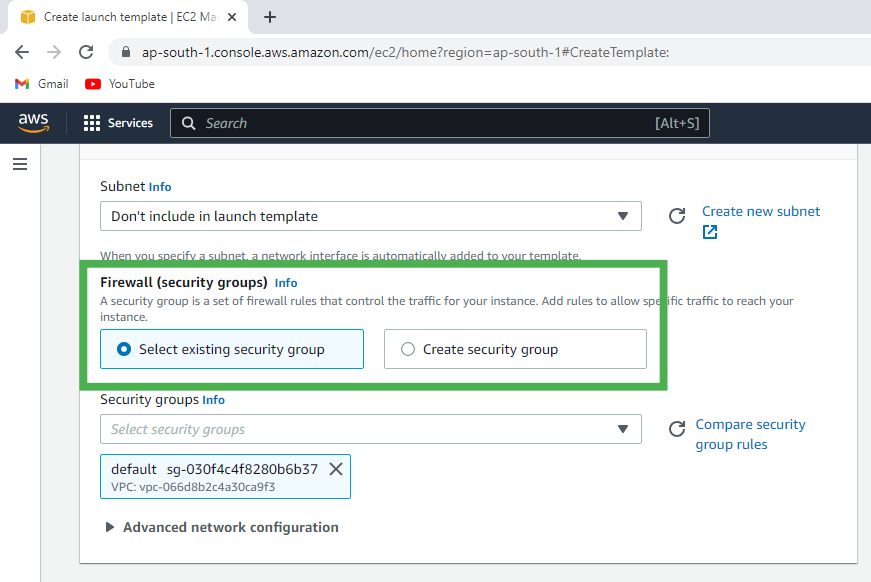Remove the default security group tag
Screen dimensions: 871x582
pos(336,469)
